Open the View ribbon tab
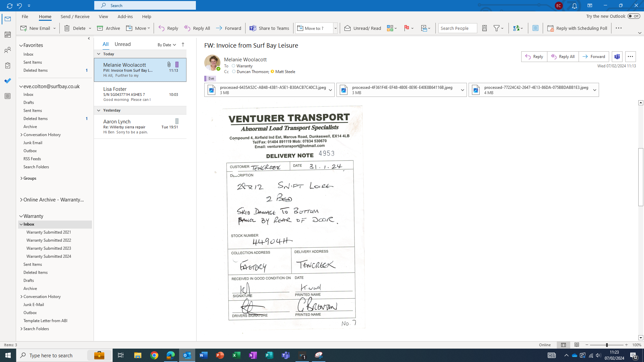This screenshot has height=362, width=644. point(103,16)
